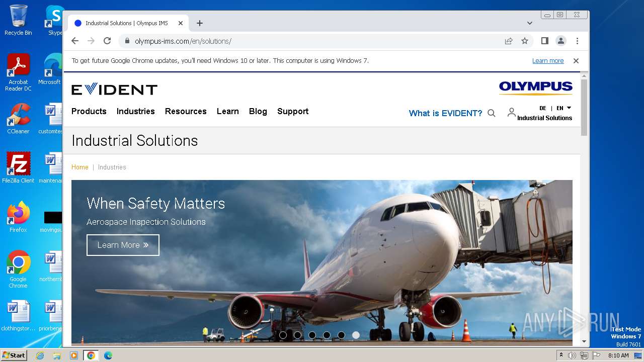Open the share this page icon
This screenshot has height=362, width=644.
(509, 41)
